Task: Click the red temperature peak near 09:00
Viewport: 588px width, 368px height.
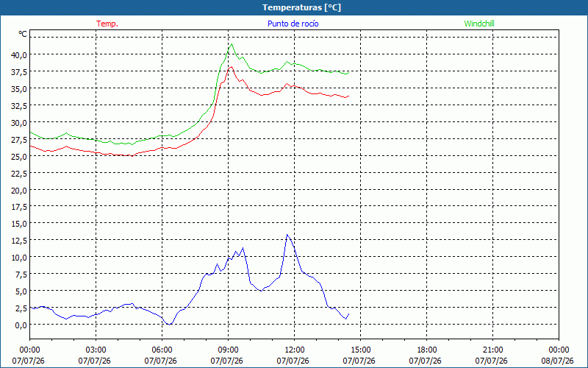Action: coord(232,67)
